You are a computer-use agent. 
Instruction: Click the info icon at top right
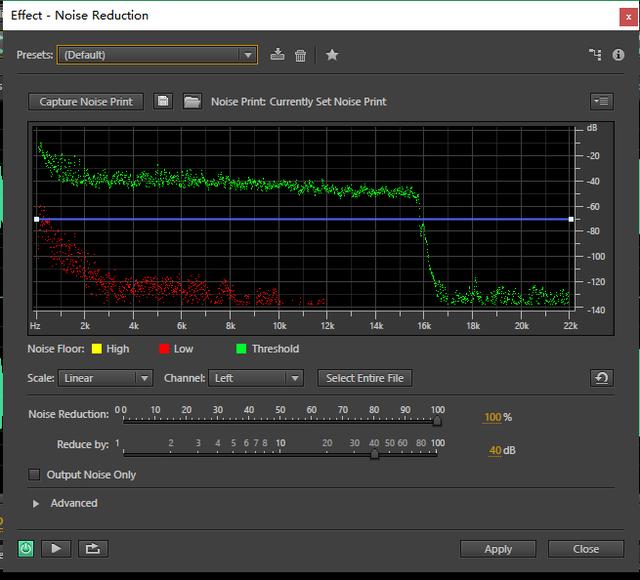tap(618, 55)
